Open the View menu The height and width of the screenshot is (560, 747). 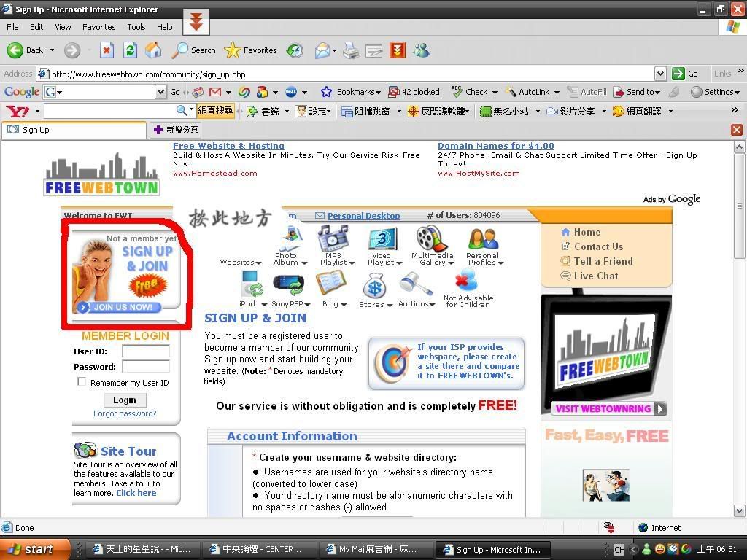point(63,27)
